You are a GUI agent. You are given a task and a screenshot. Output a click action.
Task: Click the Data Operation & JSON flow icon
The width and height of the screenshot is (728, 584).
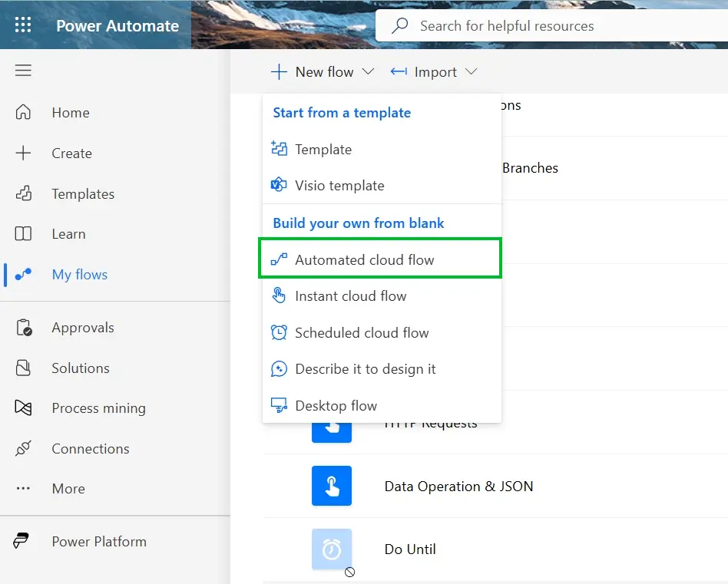[x=332, y=486]
